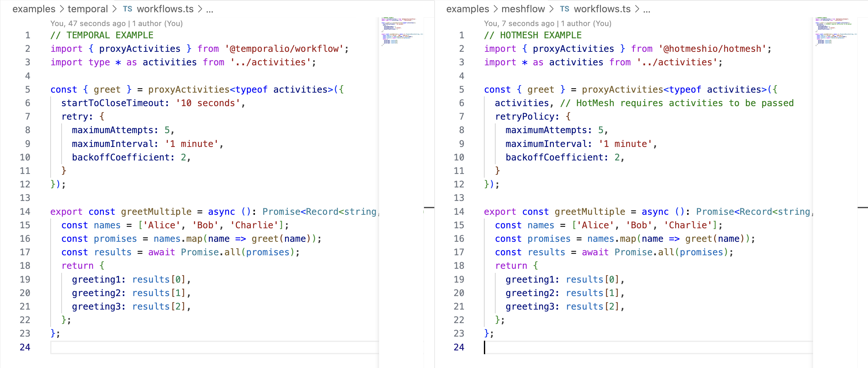868x368 pixels.
Task: Click '10 seconds' string in left editor
Action: (207, 103)
